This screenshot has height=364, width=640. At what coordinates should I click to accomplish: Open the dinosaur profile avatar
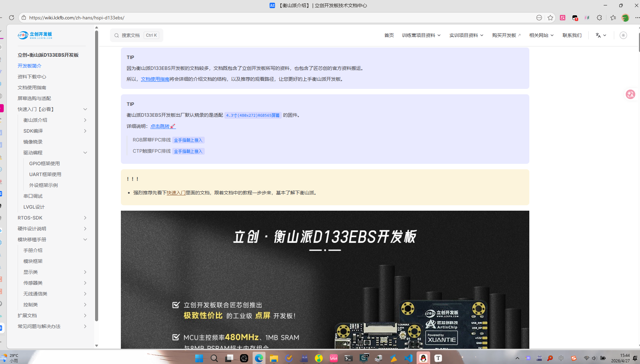click(625, 18)
